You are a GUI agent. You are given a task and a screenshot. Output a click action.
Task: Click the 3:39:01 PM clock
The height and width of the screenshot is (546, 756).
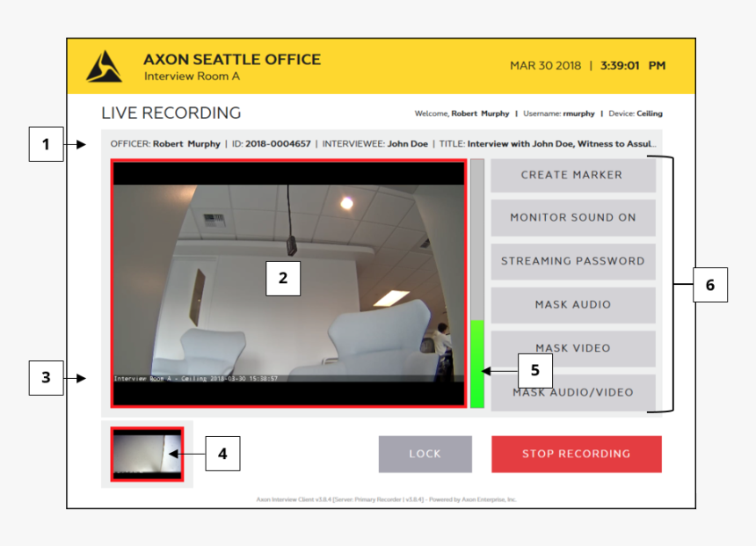(x=633, y=66)
